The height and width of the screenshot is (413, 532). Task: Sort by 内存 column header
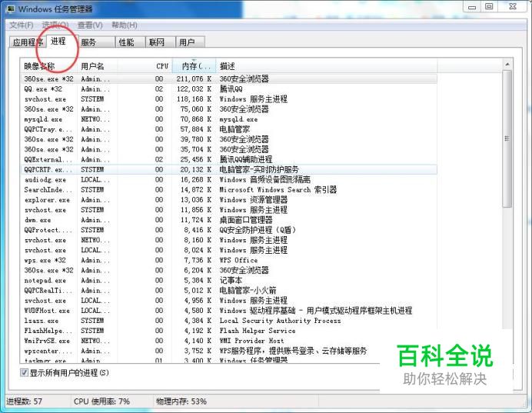pos(194,66)
